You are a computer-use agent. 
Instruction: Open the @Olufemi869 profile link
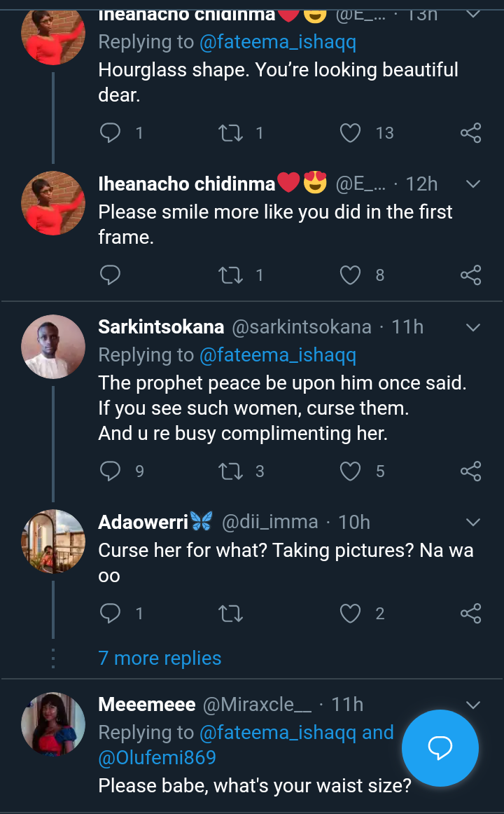coord(157,758)
